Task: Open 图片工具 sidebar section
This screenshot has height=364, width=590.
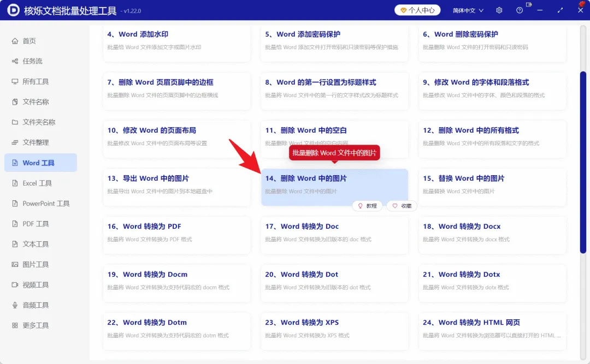Action: tap(40, 264)
